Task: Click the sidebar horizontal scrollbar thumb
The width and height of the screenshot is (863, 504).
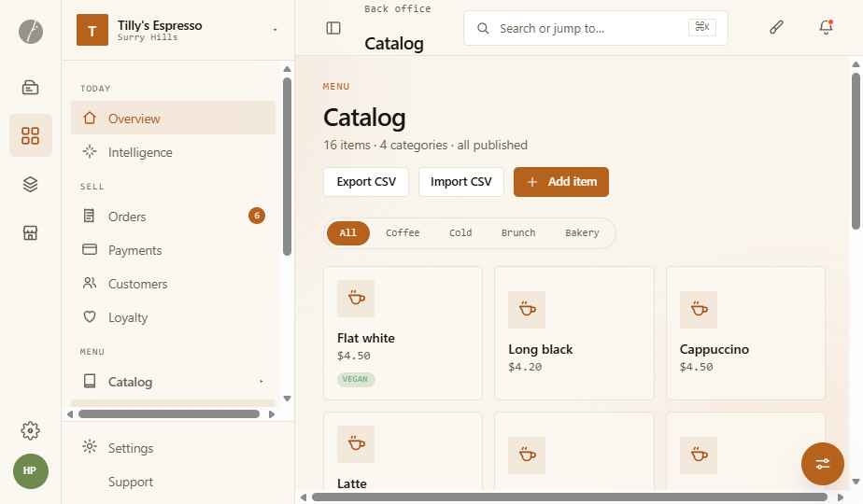Action: pos(169,413)
